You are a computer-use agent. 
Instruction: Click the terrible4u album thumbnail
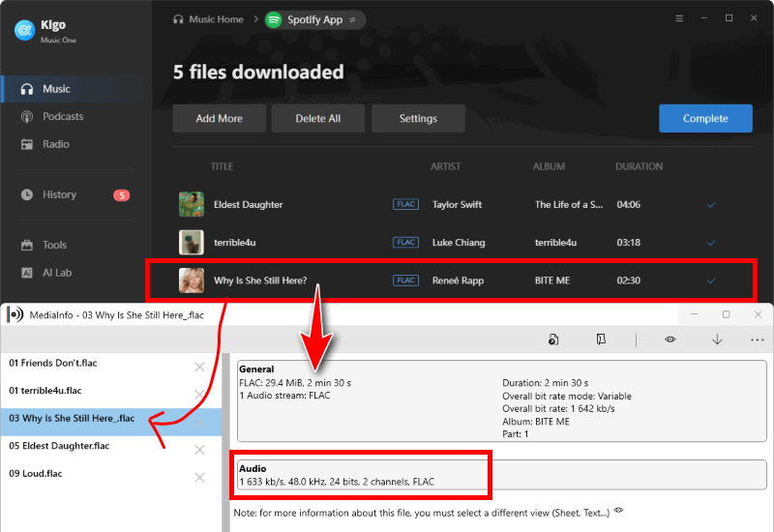click(x=191, y=243)
